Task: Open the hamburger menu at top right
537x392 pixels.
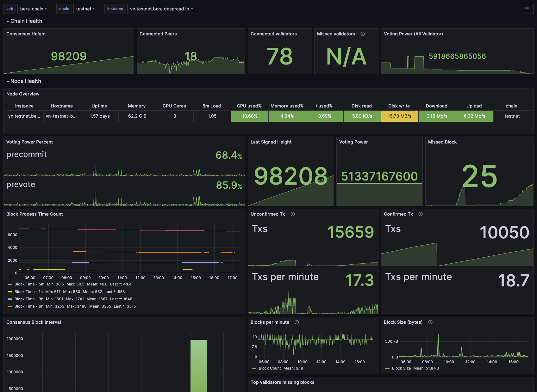Action: [527, 9]
